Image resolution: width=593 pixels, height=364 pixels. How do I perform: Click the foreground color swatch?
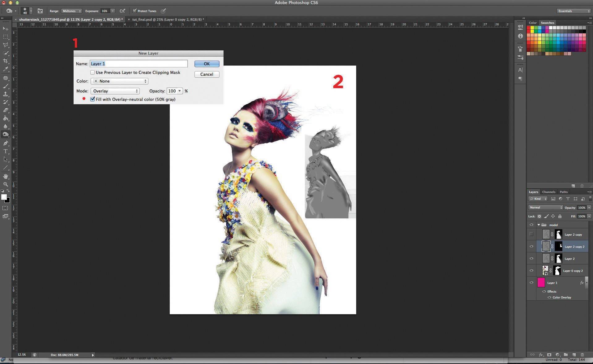coord(4,197)
